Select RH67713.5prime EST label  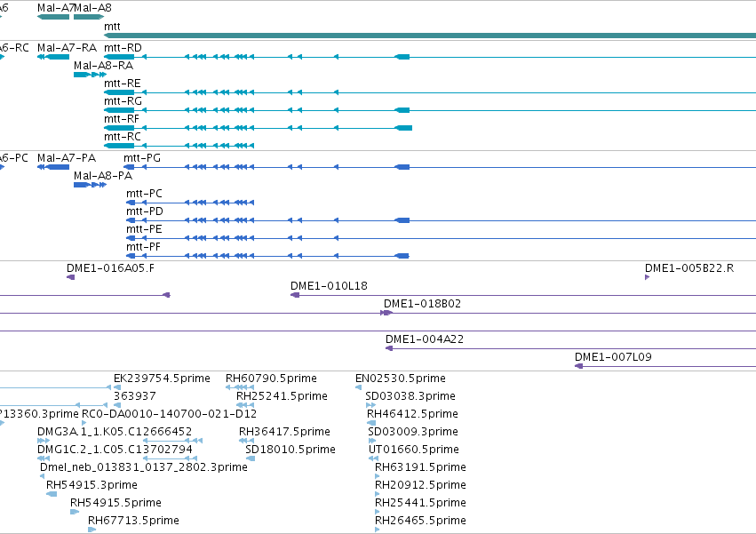click(133, 521)
